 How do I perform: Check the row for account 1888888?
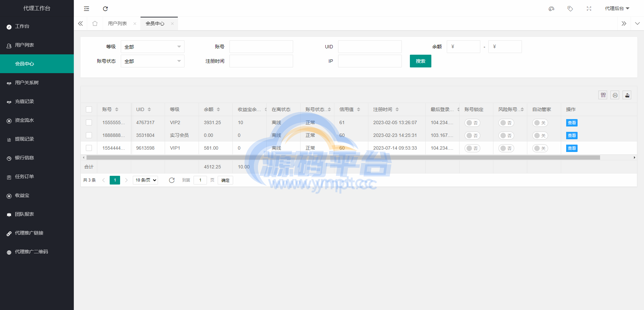tap(89, 135)
